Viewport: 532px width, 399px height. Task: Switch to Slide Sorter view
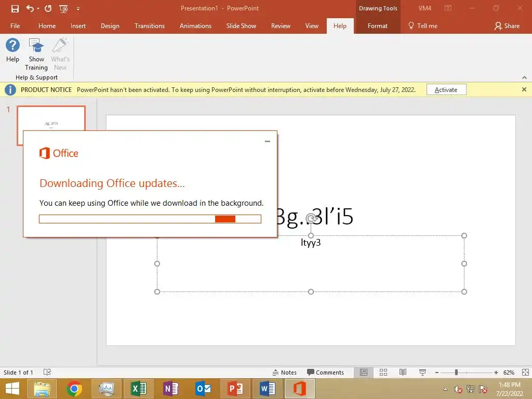pos(383,373)
